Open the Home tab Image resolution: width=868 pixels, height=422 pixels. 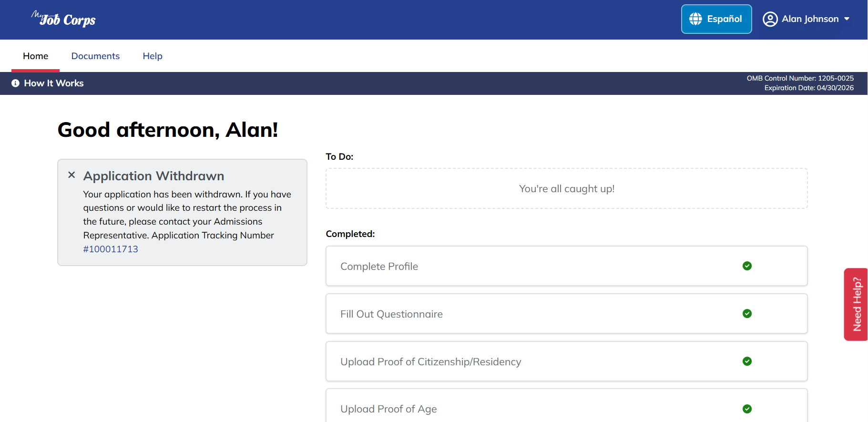(36, 56)
